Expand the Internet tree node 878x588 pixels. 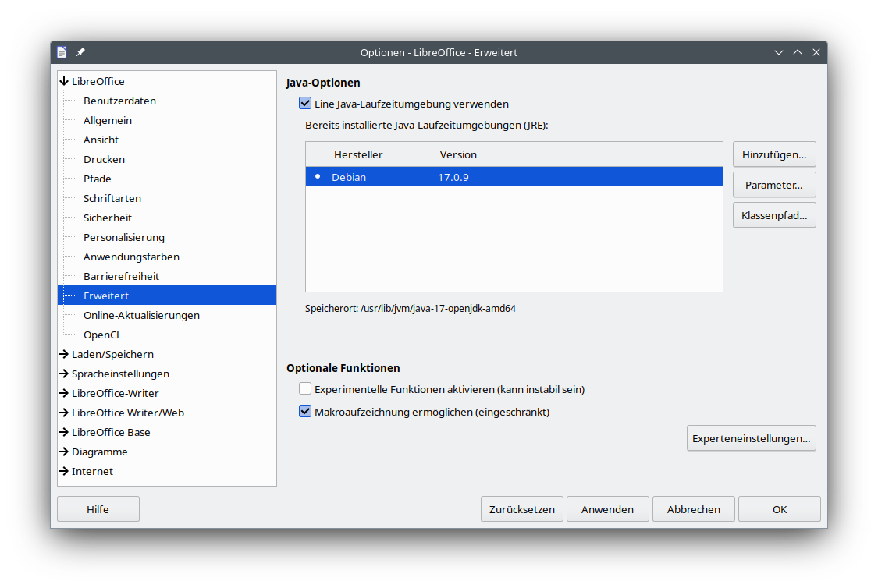(x=64, y=472)
